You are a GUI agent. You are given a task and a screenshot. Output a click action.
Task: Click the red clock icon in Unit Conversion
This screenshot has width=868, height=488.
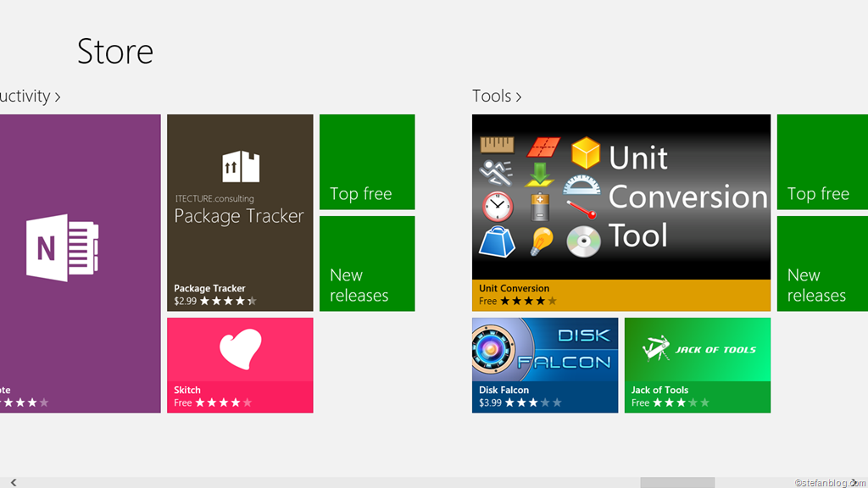pos(497,207)
